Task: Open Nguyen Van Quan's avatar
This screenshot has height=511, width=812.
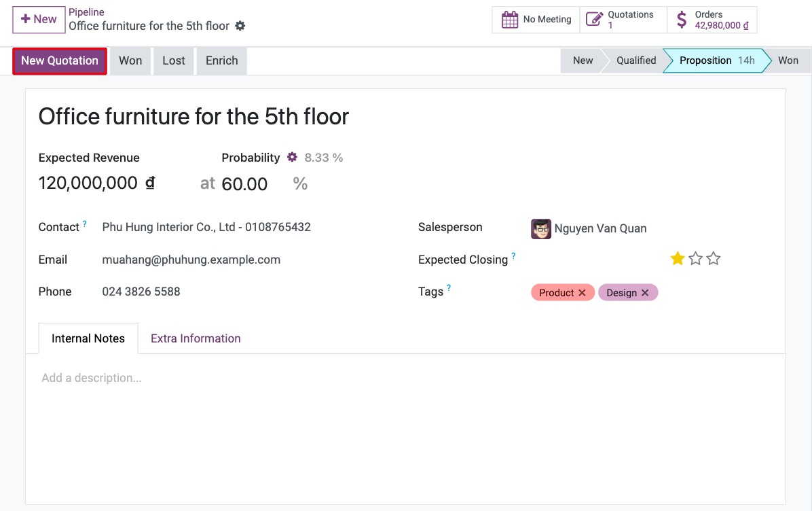Action: click(540, 228)
